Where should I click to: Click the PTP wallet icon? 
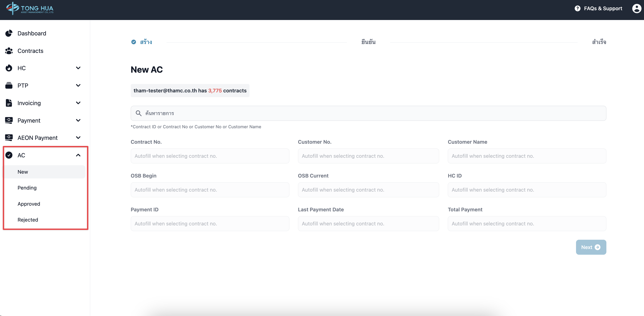pos(9,86)
